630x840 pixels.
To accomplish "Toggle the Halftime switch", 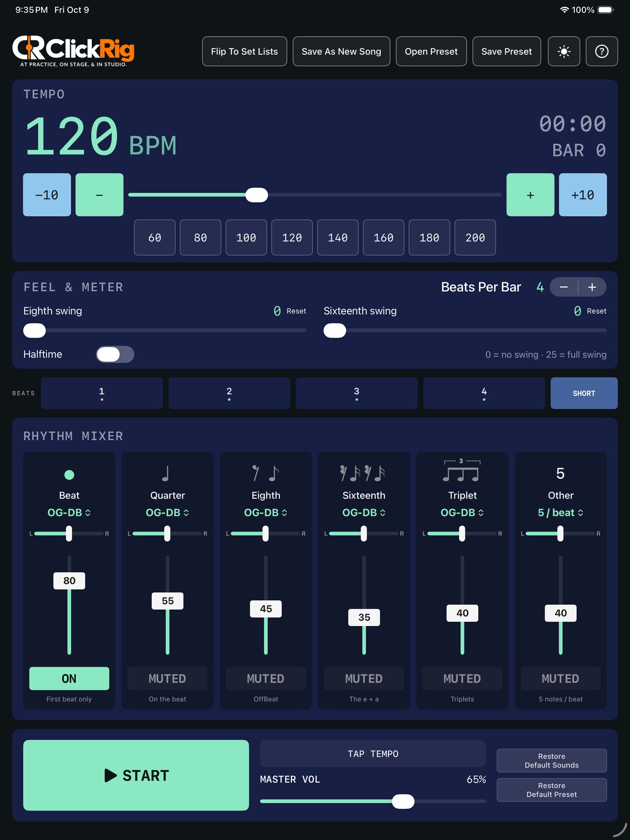I will [x=115, y=354].
